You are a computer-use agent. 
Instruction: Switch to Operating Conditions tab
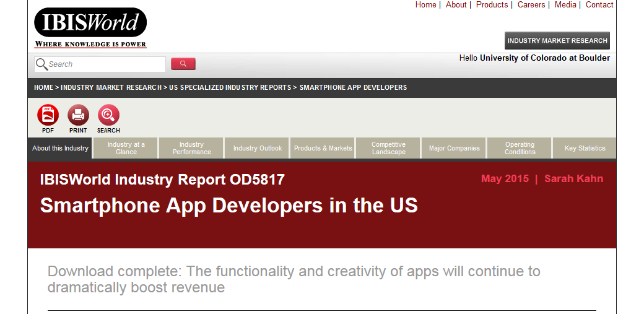[x=520, y=148]
